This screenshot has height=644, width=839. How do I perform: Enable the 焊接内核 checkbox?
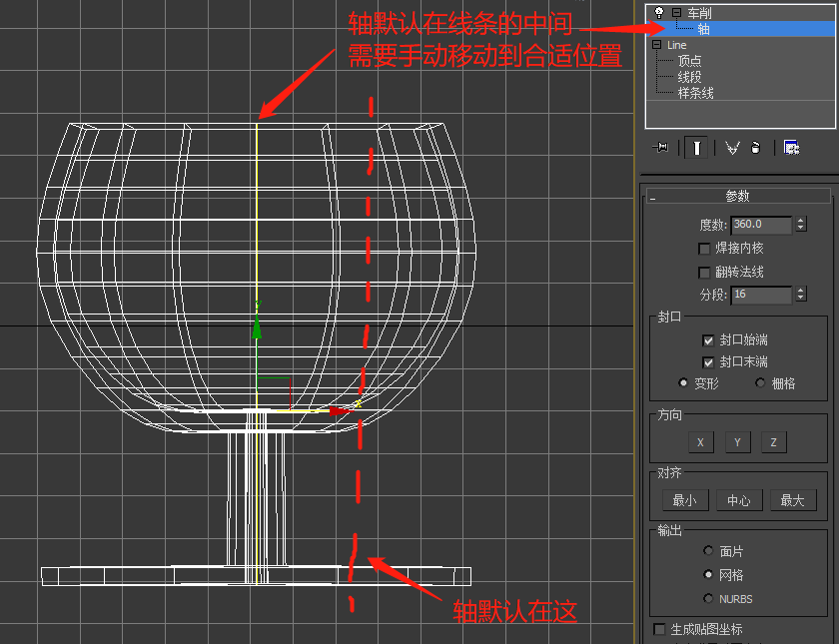click(x=704, y=248)
